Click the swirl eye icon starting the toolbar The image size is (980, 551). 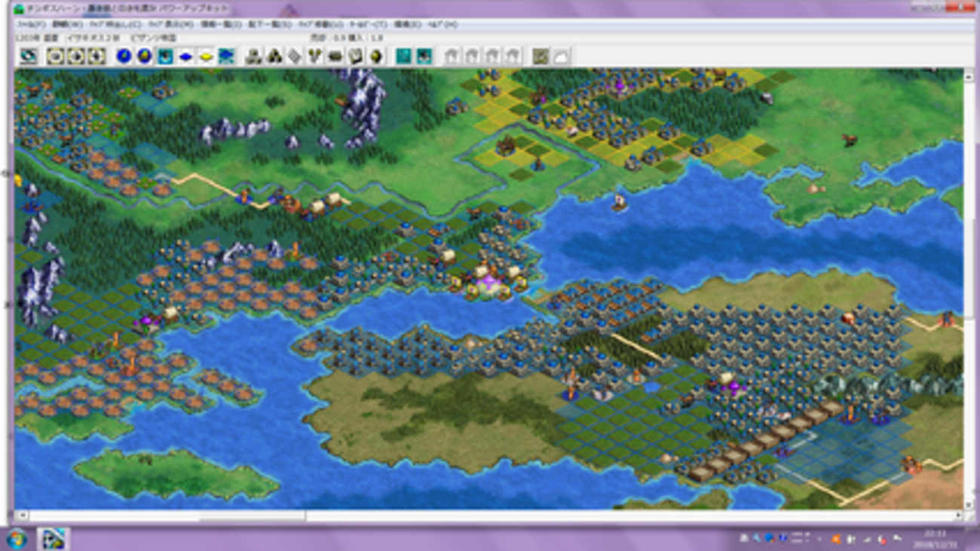tap(29, 56)
